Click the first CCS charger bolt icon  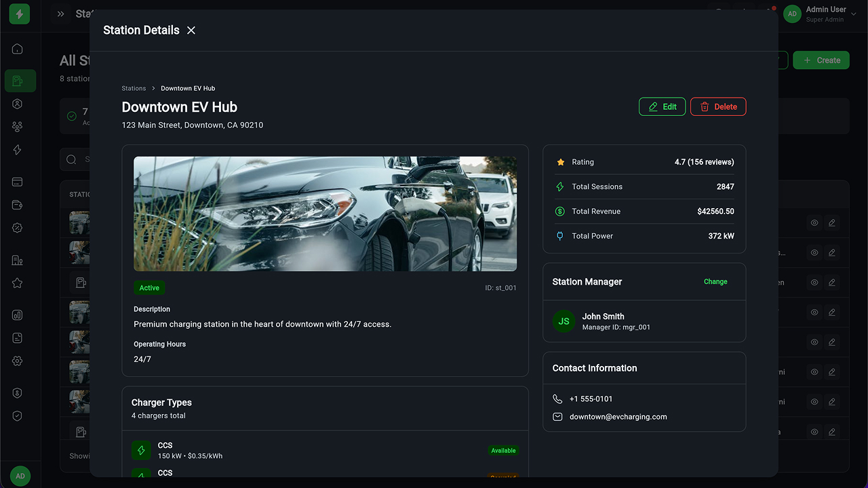141,450
